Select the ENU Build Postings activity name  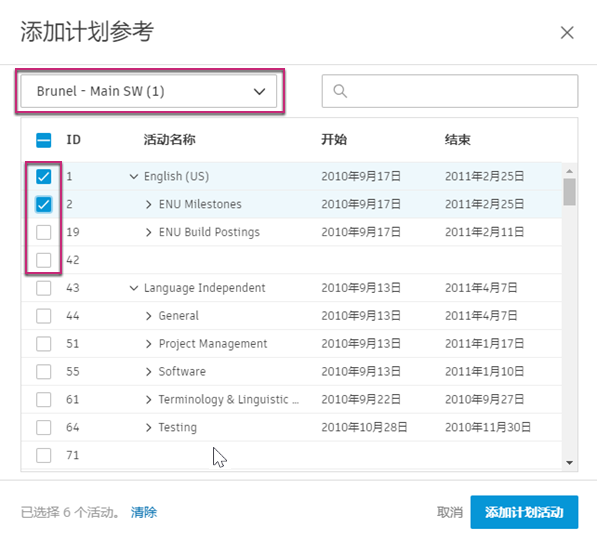209,232
